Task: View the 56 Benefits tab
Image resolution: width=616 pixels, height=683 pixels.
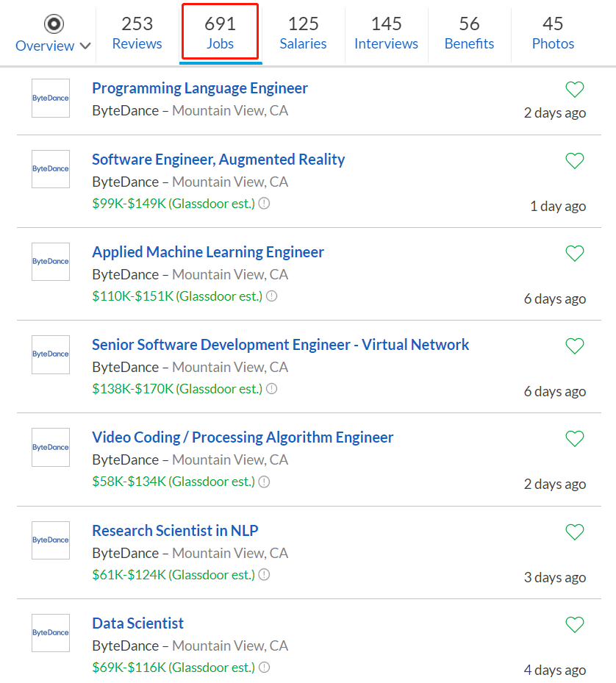Action: [x=469, y=33]
